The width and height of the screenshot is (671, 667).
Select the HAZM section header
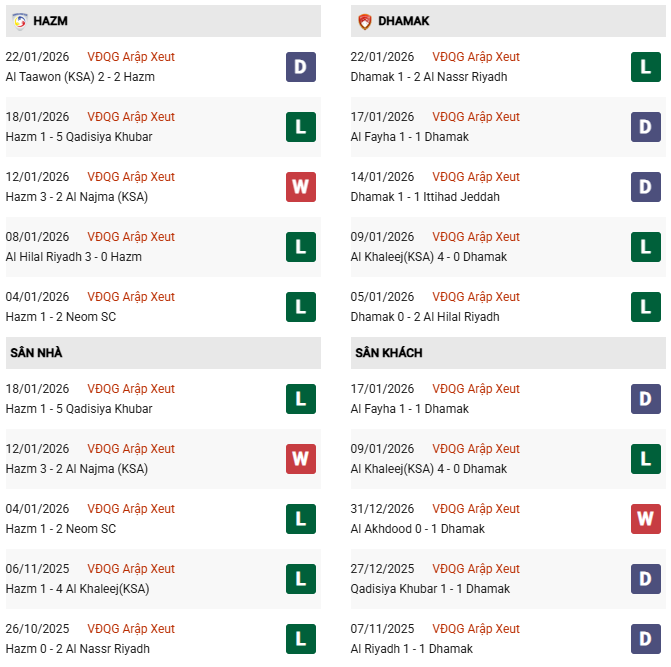[50, 21]
